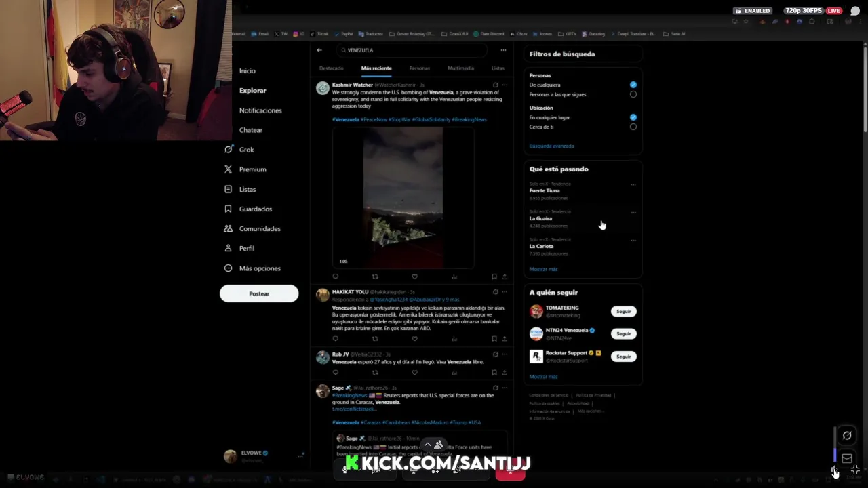Open search options menu beside VENEZUELA field

(x=503, y=50)
